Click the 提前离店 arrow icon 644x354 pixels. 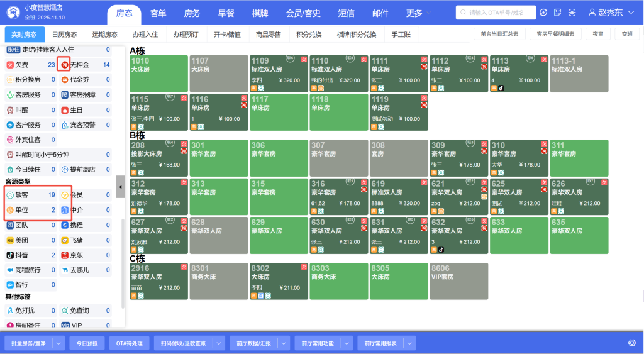[65, 169]
